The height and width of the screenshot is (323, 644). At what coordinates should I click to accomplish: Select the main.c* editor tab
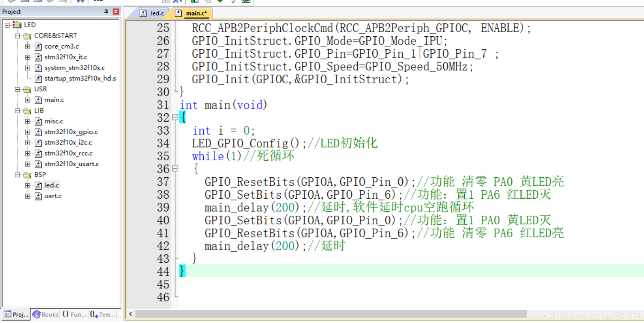pyautogui.click(x=192, y=13)
